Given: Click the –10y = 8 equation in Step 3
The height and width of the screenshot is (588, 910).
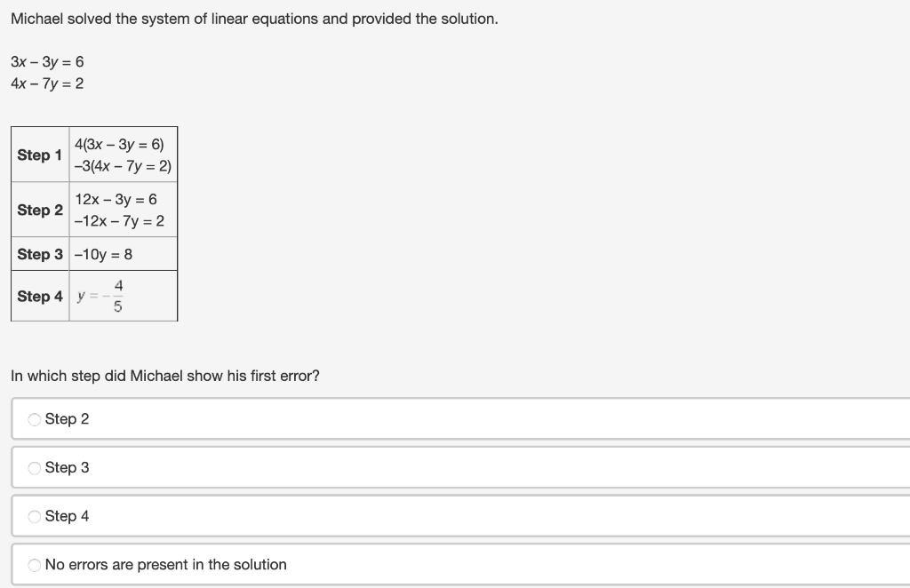Looking at the screenshot, I should 103,254.
